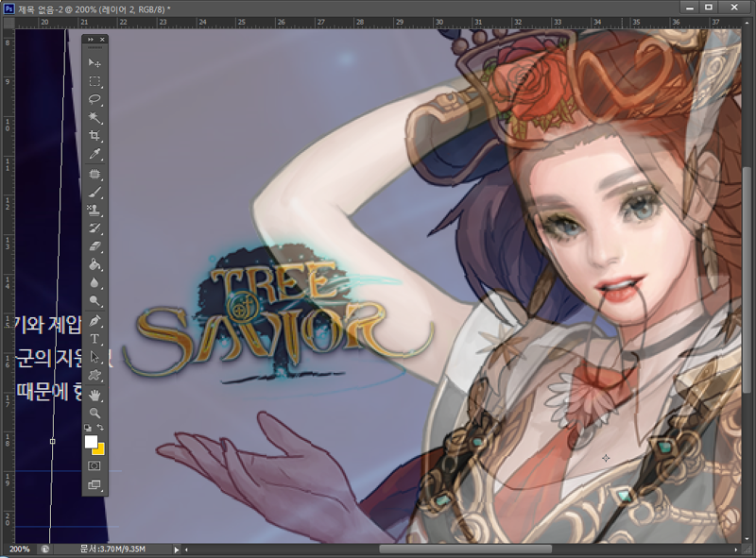Select the Pen tool
Viewport: 756px width, 558px height.
[94, 321]
